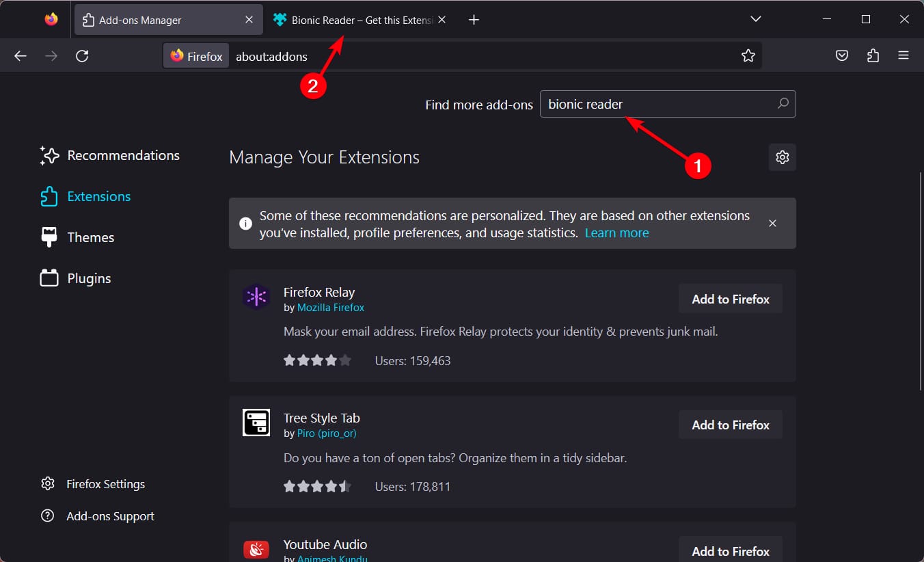The image size is (924, 562).
Task: Open the Learn more link about recommendations
Action: (616, 232)
